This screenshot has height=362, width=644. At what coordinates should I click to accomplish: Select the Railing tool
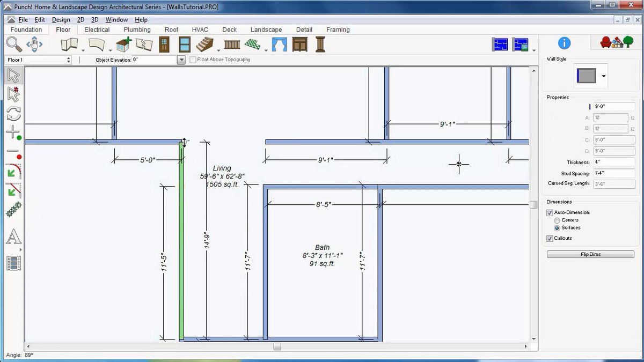231,44
